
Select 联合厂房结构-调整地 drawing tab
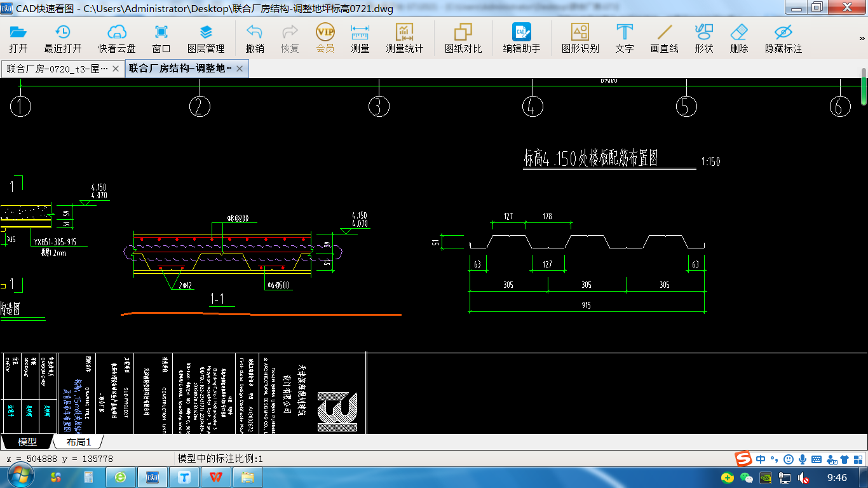(180, 69)
